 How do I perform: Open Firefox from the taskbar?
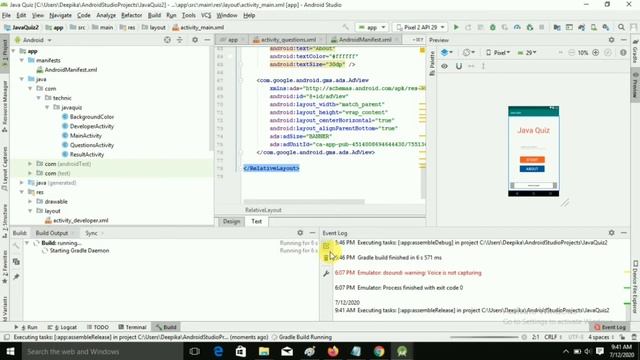tap(333, 351)
